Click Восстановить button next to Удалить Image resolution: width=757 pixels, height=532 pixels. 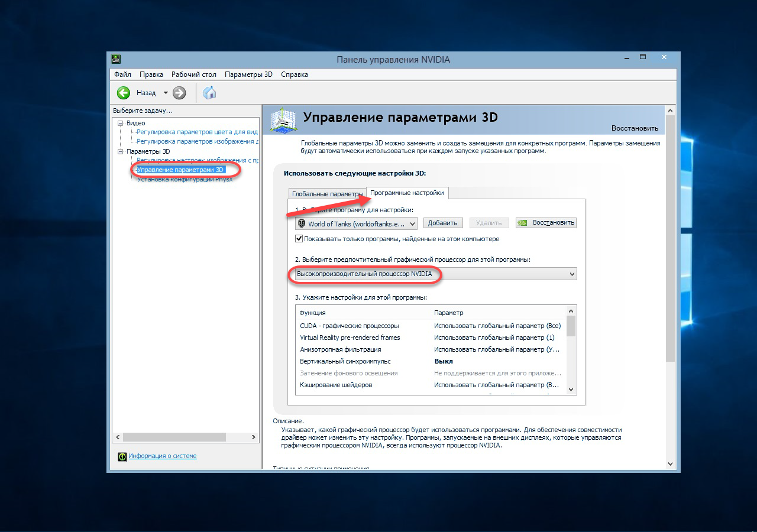(x=546, y=223)
